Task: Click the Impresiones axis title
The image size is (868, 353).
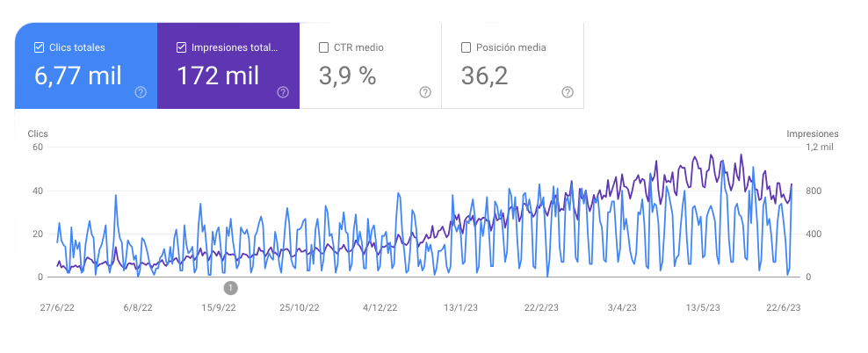Action: 812,133
